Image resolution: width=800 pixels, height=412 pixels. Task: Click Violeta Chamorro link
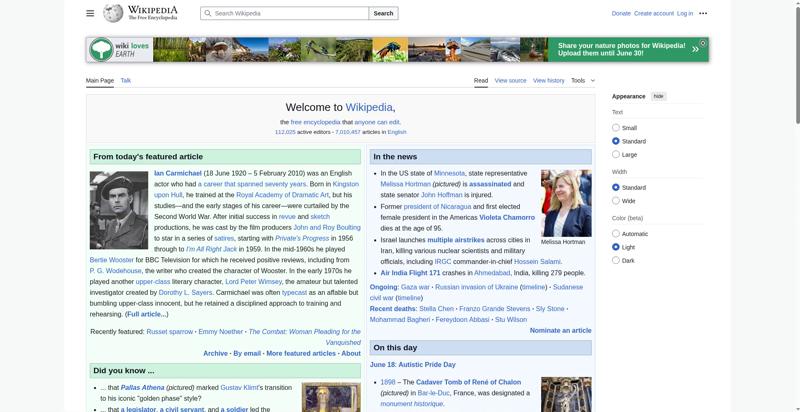(x=507, y=217)
